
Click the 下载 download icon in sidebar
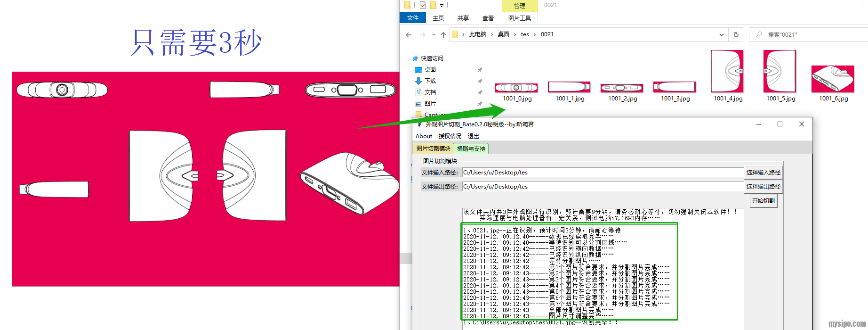[418, 81]
